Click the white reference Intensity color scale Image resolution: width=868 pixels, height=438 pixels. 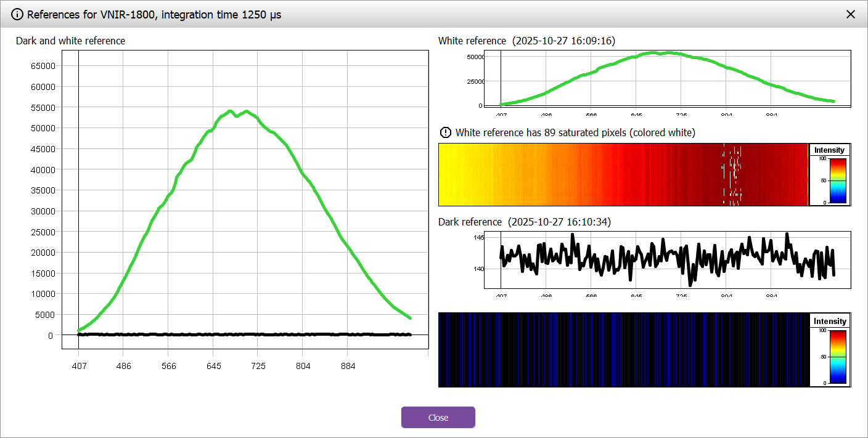838,180
